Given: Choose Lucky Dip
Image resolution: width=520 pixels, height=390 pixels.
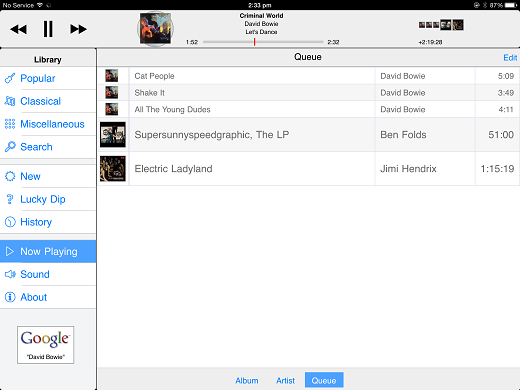Looking at the screenshot, I should [48, 199].
